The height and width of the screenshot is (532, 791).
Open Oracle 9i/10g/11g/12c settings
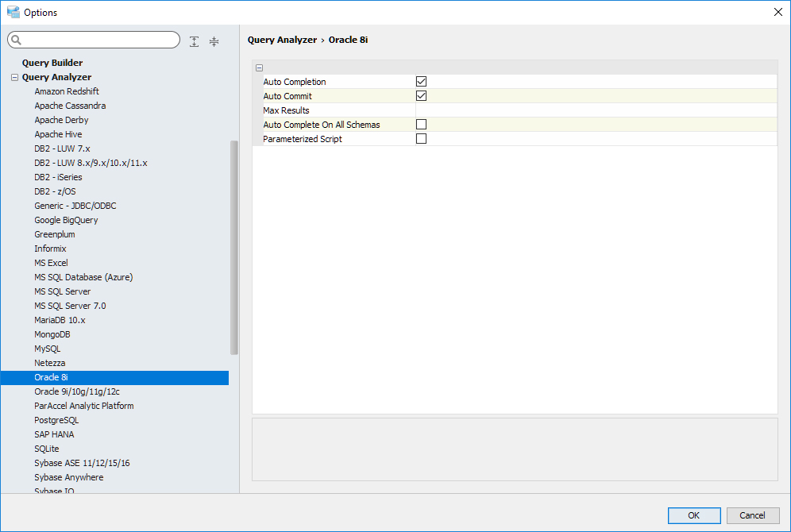pos(77,391)
